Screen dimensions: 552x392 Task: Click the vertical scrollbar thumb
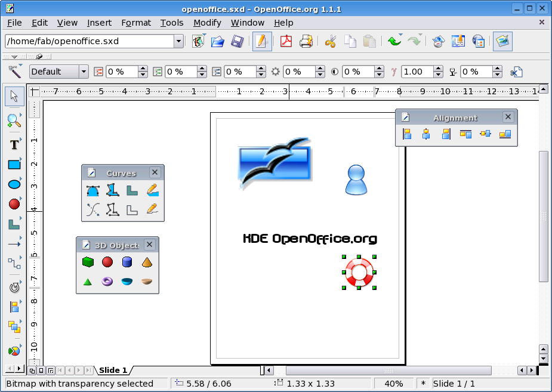(x=544, y=216)
